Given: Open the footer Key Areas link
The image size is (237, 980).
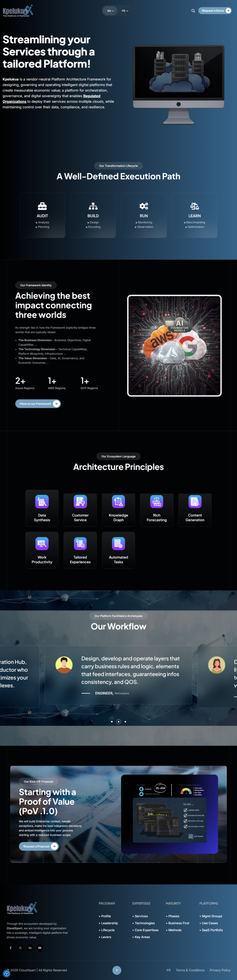Looking at the screenshot, I should (142, 937).
